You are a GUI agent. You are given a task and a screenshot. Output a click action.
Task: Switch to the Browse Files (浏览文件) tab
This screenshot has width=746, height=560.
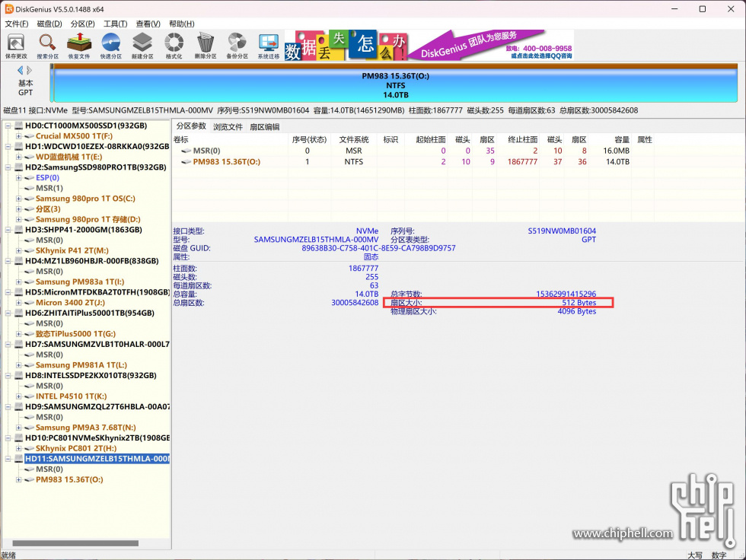[x=228, y=127]
